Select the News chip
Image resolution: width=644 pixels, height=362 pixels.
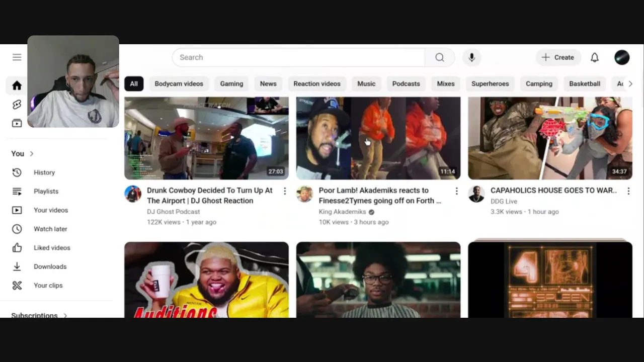point(268,84)
